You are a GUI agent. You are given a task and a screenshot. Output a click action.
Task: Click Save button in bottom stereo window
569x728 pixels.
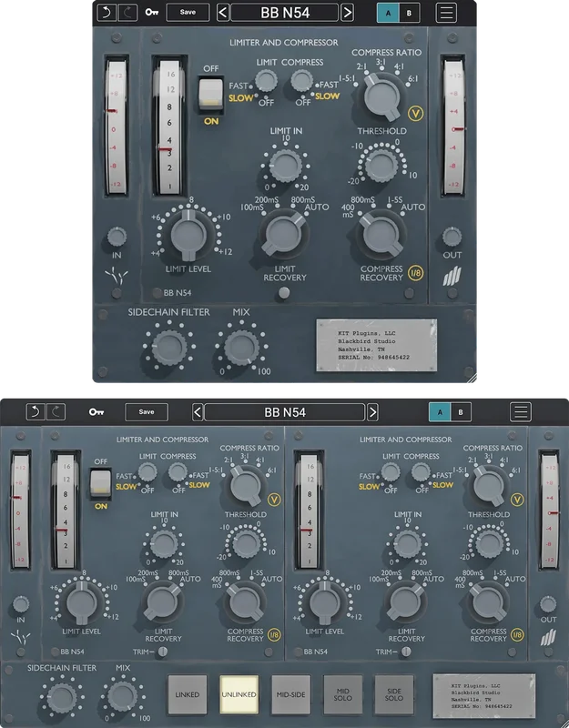coord(147,412)
